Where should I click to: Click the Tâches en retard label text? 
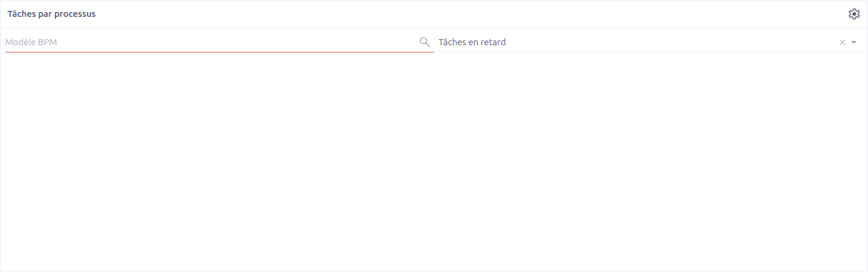click(x=472, y=42)
